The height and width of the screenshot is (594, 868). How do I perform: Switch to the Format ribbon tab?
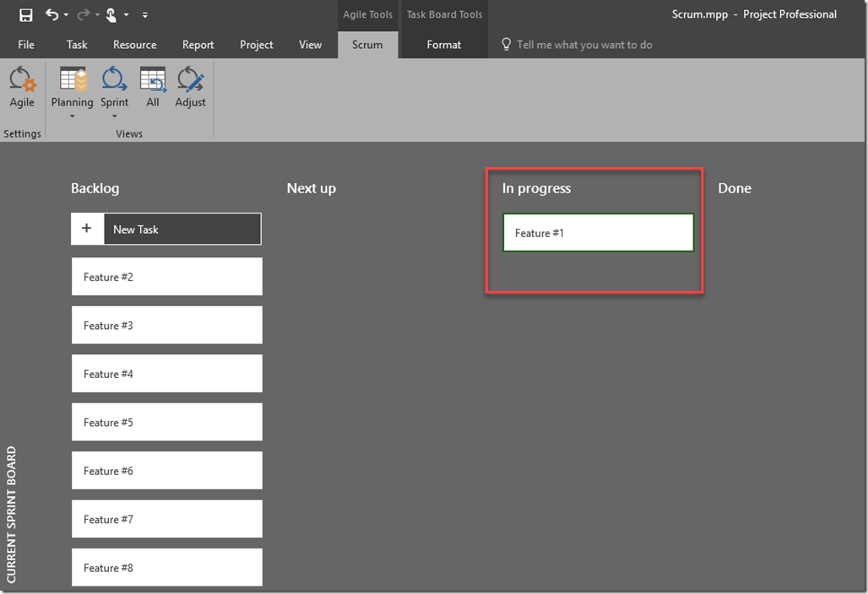(443, 45)
